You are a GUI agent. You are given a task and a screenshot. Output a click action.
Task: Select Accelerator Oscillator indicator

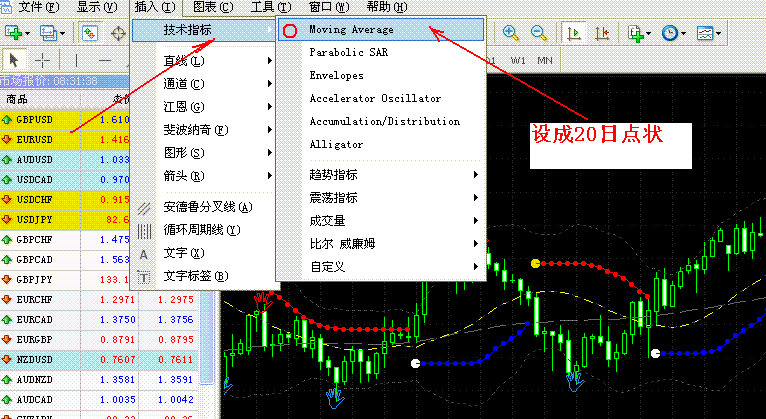[x=381, y=98]
